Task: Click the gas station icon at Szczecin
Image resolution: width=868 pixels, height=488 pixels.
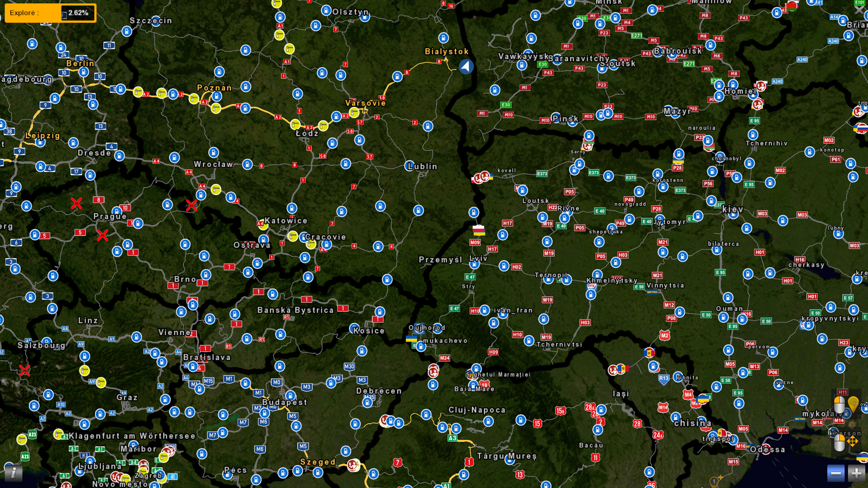Action: [x=126, y=31]
